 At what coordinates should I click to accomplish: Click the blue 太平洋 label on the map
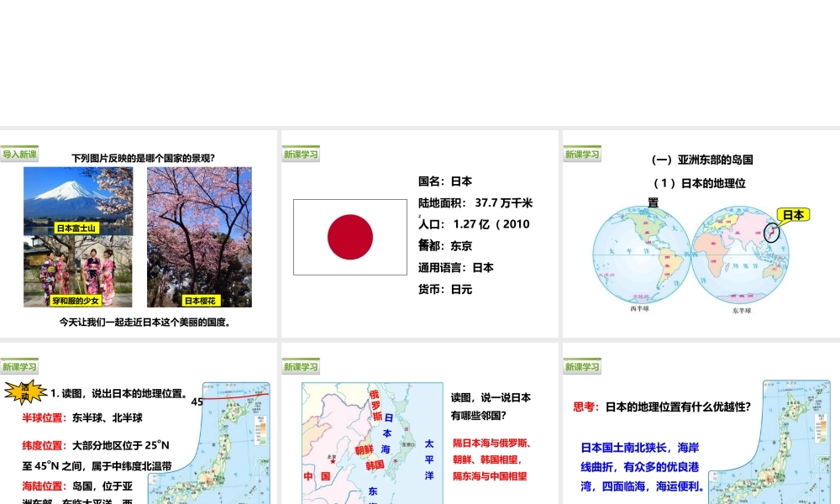429,459
